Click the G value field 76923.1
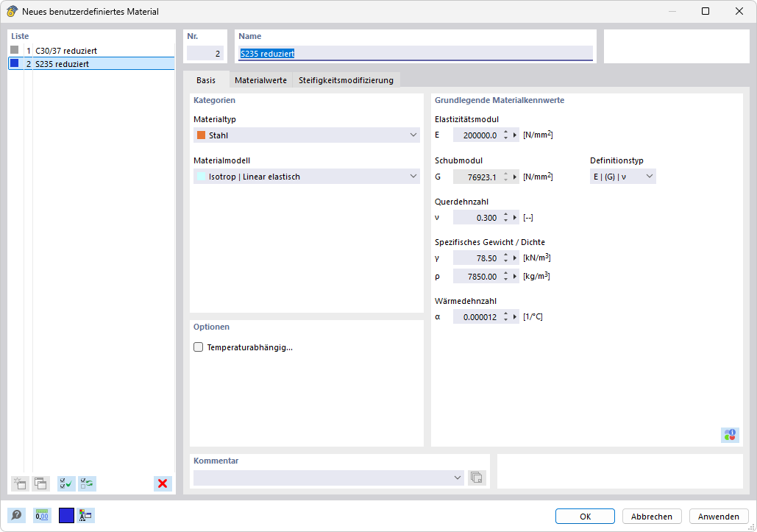The width and height of the screenshot is (757, 532). pos(477,177)
